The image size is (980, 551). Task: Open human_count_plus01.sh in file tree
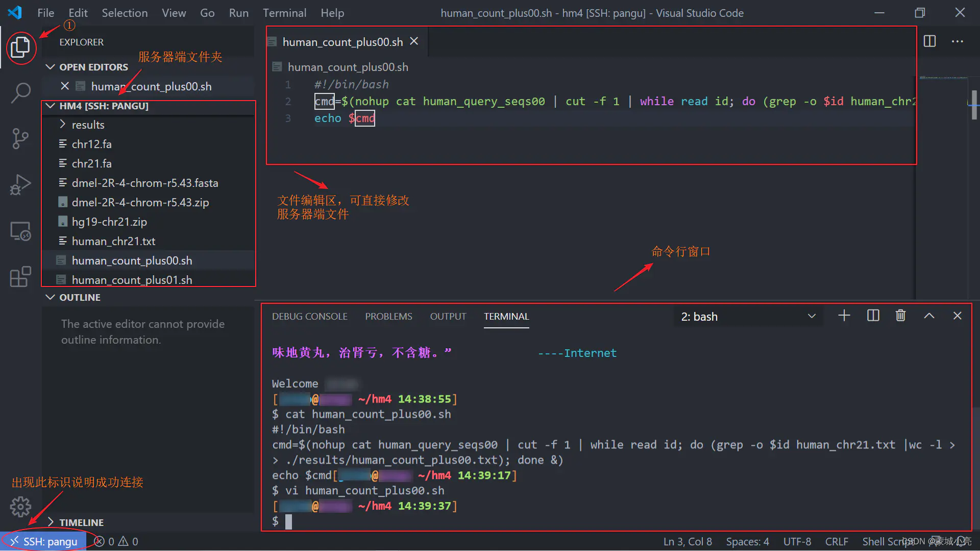click(132, 280)
